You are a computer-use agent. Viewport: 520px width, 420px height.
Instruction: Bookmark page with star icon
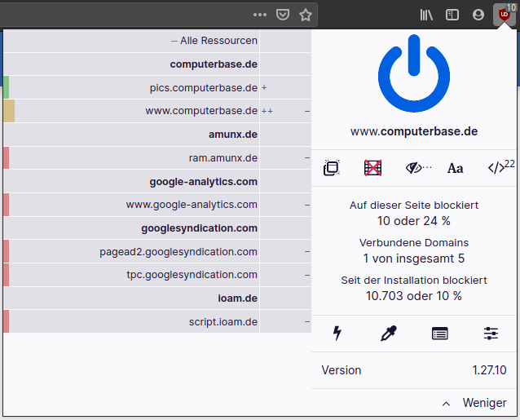click(x=306, y=15)
